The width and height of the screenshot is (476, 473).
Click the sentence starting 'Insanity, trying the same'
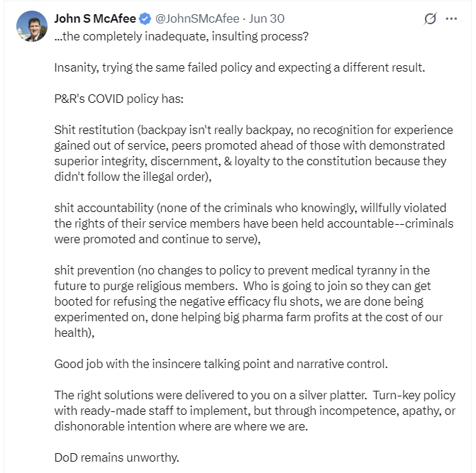pos(240,67)
